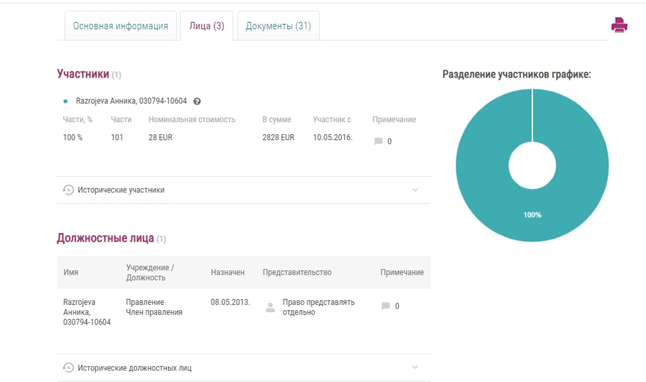This screenshot has height=382, width=646.
Task: Click the teal bullet beside the participant name
Action: (66, 101)
